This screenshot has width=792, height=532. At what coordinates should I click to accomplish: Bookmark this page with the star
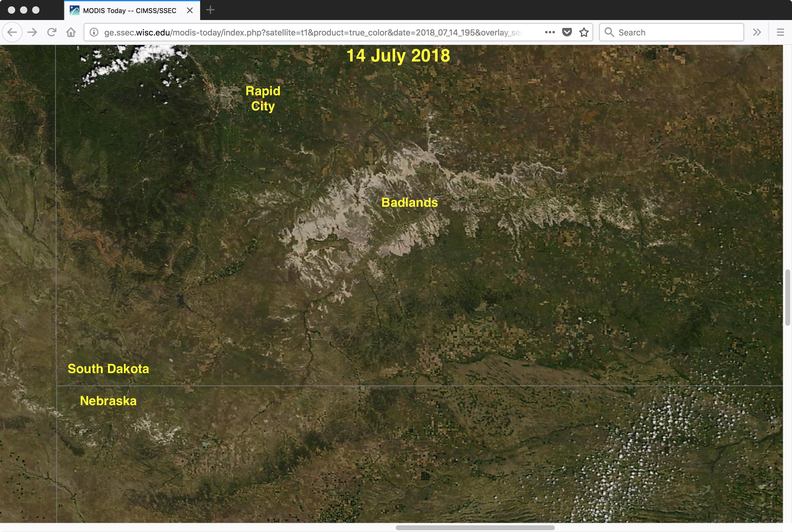[x=584, y=32]
